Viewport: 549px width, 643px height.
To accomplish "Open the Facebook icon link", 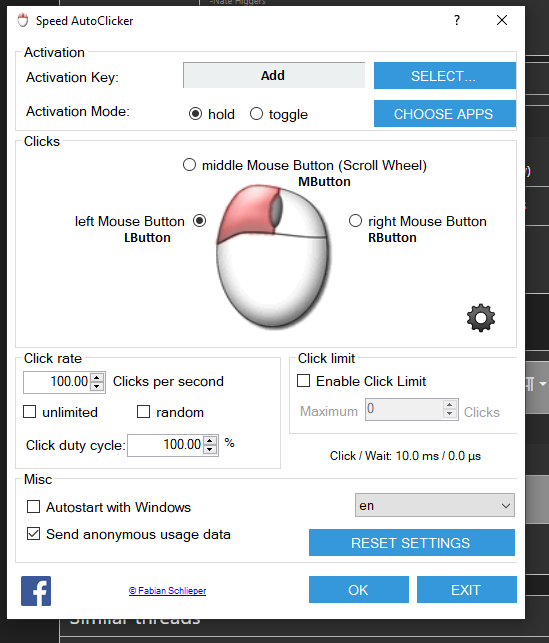I will point(36,591).
